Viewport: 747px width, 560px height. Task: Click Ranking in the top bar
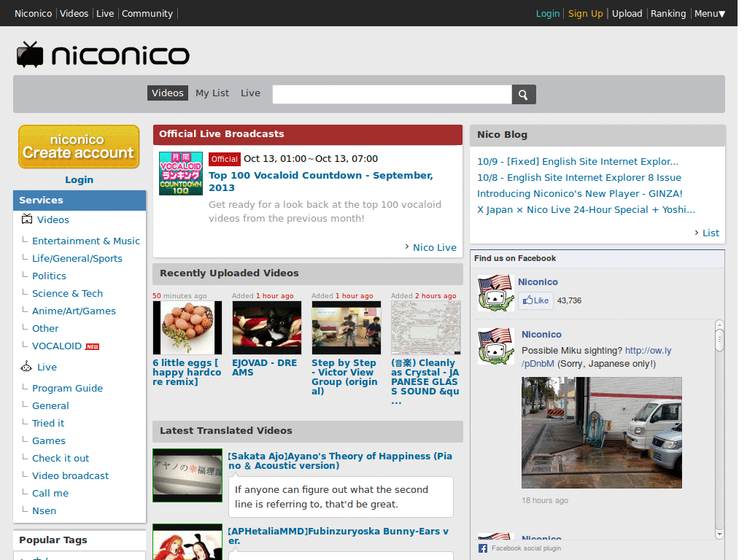click(x=668, y=13)
